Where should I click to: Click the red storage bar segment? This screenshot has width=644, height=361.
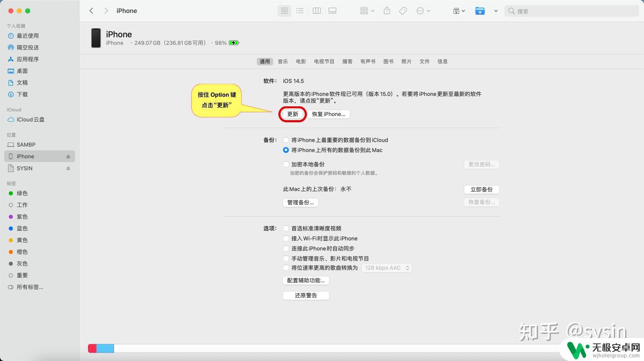92,348
